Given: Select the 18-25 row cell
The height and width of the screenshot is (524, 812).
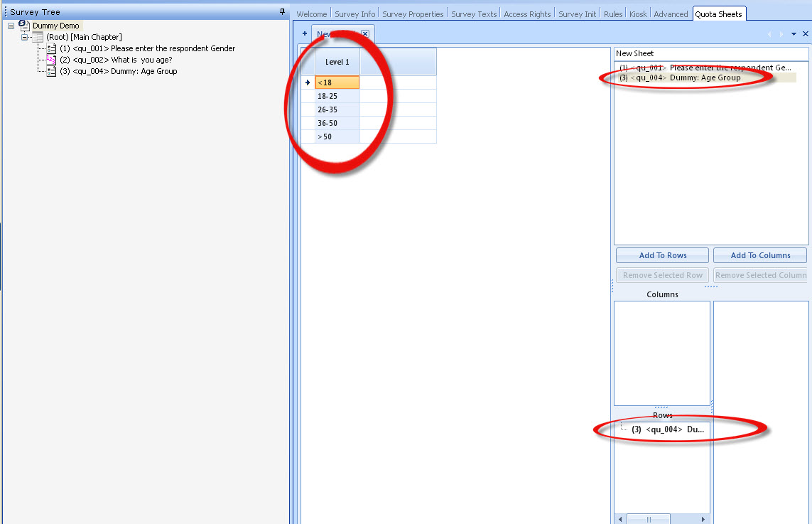Looking at the screenshot, I should coord(337,96).
